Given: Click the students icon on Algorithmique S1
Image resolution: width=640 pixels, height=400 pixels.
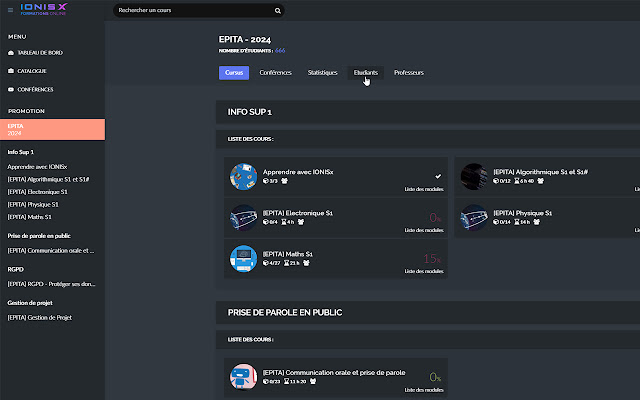Looking at the screenshot, I should pos(540,181).
